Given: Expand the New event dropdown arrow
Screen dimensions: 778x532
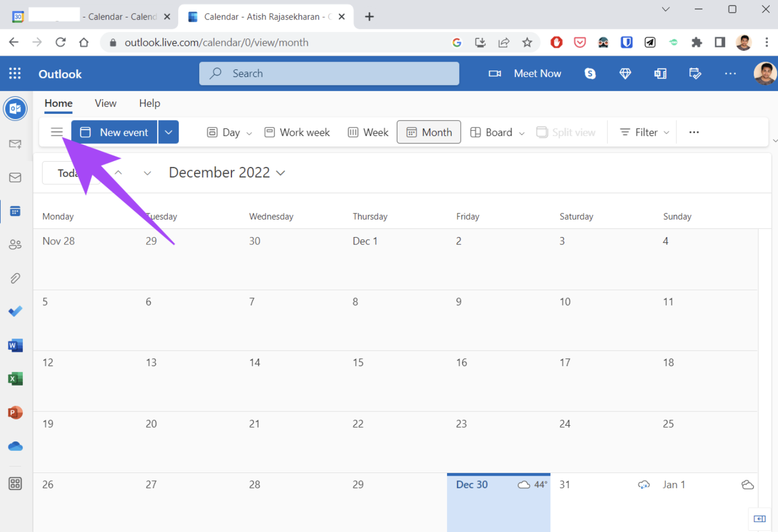Looking at the screenshot, I should click(x=169, y=132).
